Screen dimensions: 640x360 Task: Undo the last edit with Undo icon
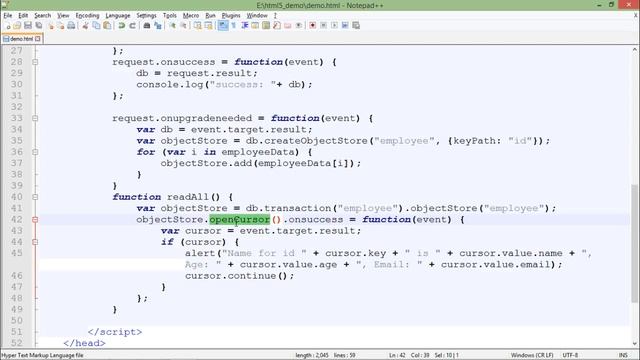(x=121, y=25)
